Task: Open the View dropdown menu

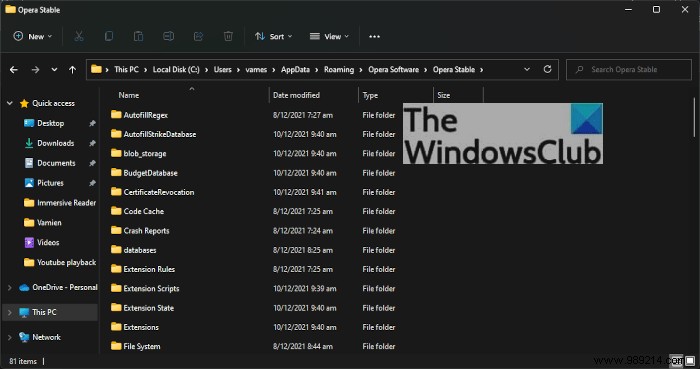Action: tap(329, 37)
